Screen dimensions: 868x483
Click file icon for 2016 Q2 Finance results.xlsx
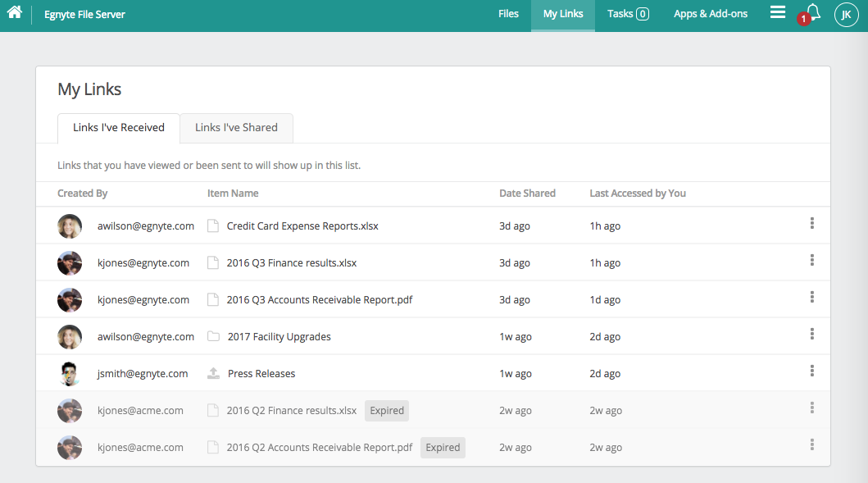[212, 411]
